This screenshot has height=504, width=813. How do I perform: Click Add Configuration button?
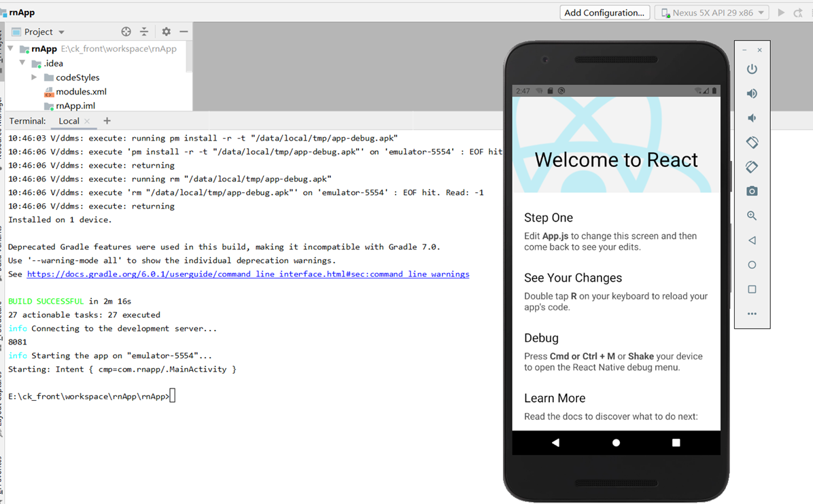coord(604,12)
